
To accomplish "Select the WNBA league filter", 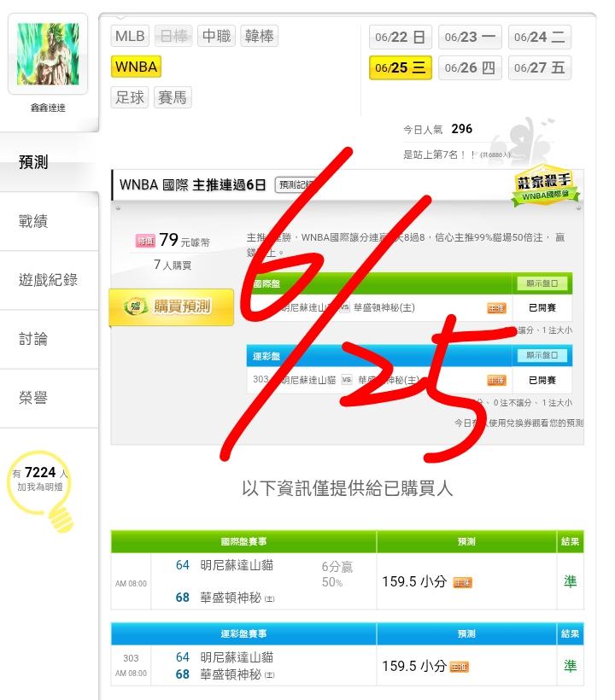I will pyautogui.click(x=136, y=67).
